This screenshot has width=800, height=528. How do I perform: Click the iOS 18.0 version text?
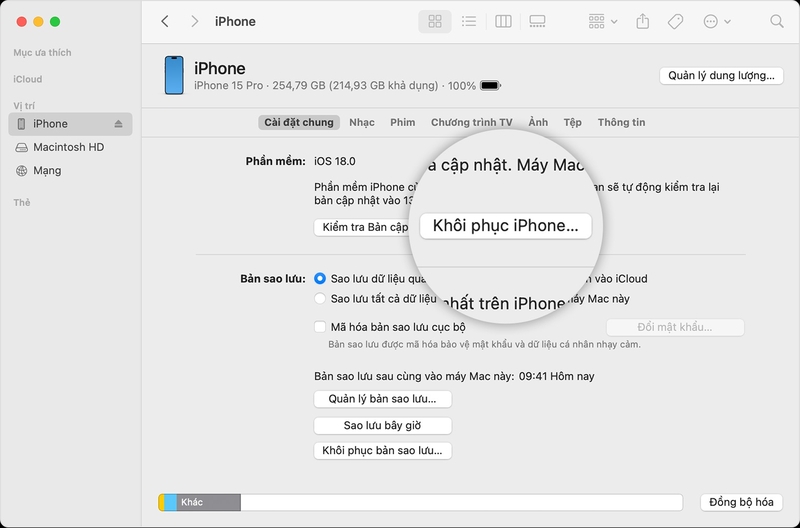335,161
